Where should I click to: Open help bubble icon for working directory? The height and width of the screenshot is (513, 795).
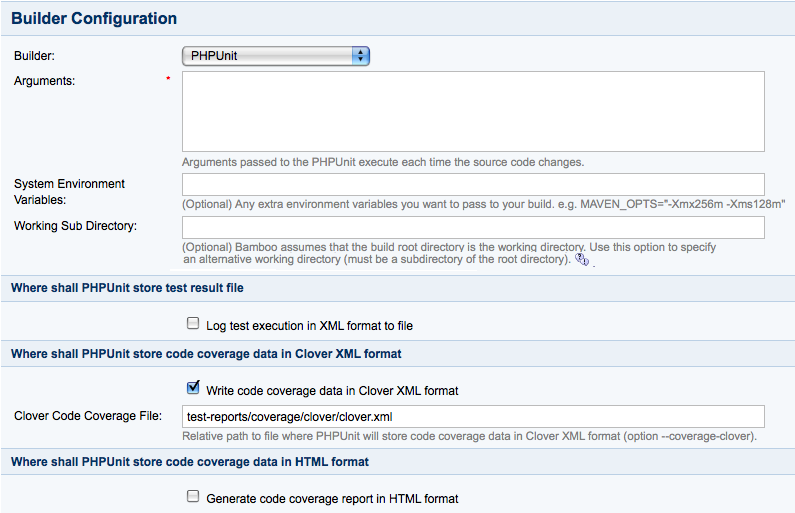(x=582, y=260)
